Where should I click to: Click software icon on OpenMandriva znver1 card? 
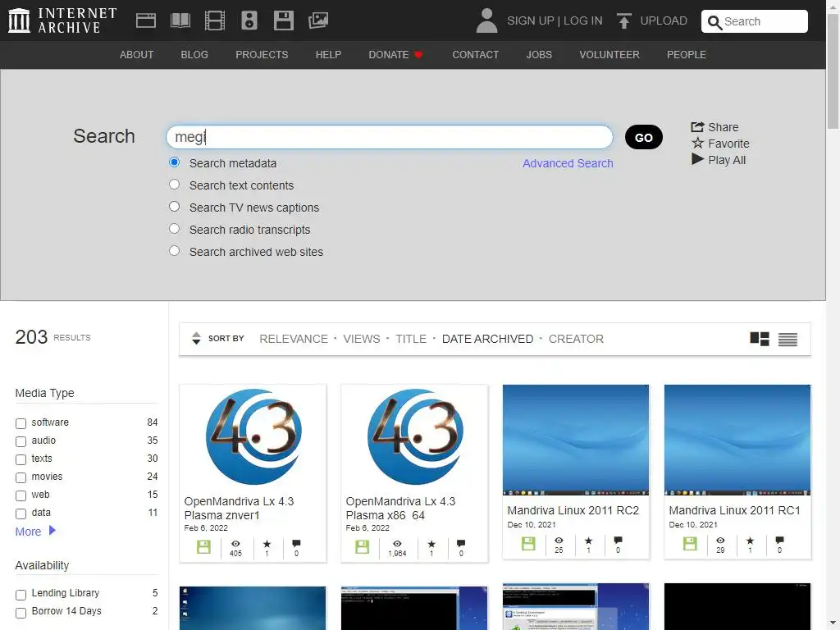coord(203,547)
